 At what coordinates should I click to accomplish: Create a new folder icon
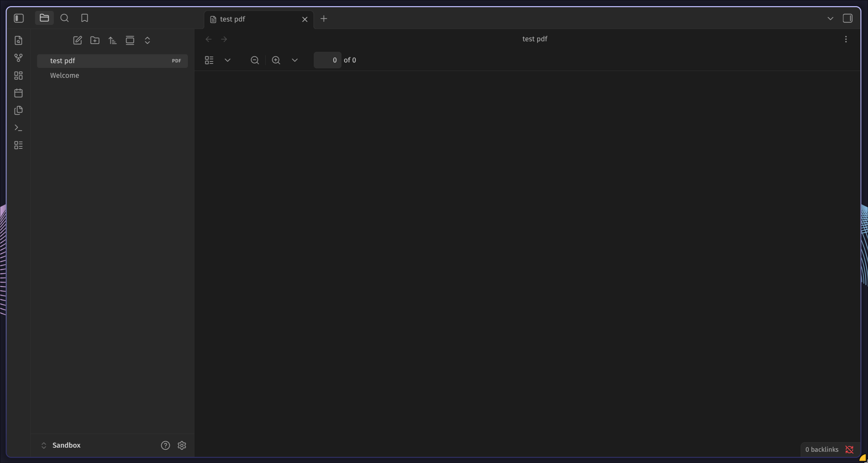[95, 40]
